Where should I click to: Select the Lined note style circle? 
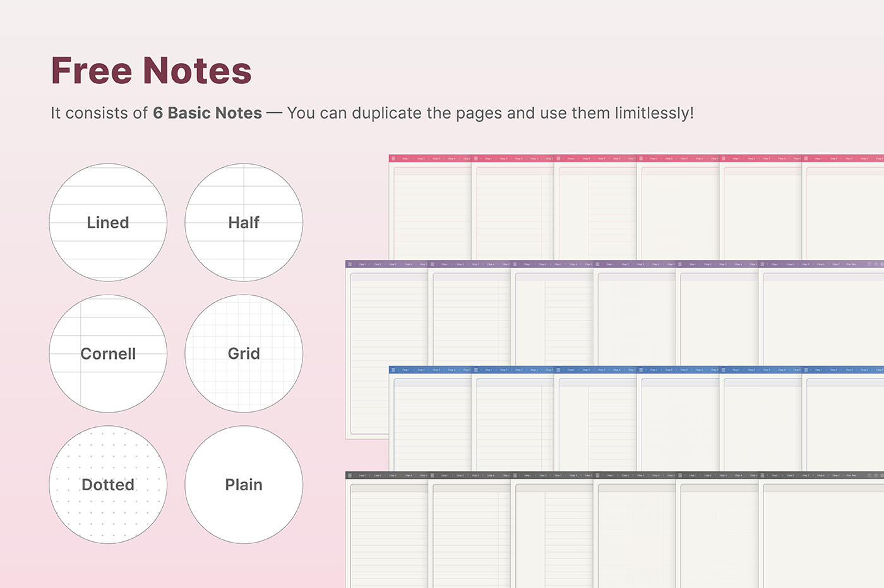pyautogui.click(x=108, y=223)
